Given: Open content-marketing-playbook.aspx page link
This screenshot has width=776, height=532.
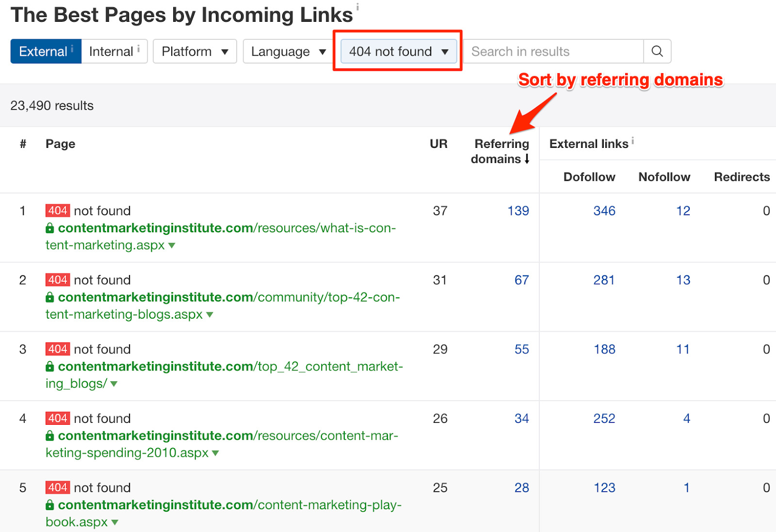Looking at the screenshot, I should (224, 514).
